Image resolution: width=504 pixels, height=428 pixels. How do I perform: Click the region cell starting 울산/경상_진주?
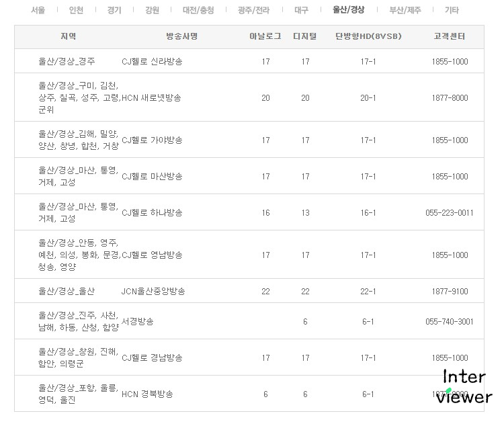(x=79, y=321)
